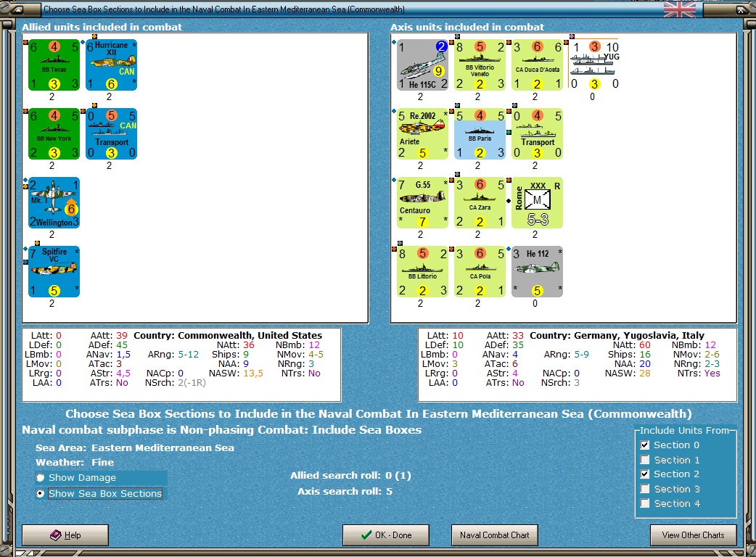Select the BB Paris battleship unit
This screenshot has height=557, width=756.
(x=480, y=134)
